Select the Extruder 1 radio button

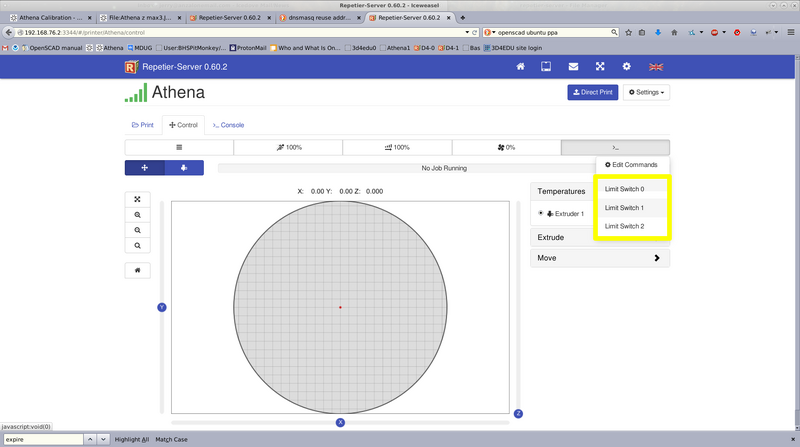[541, 213]
